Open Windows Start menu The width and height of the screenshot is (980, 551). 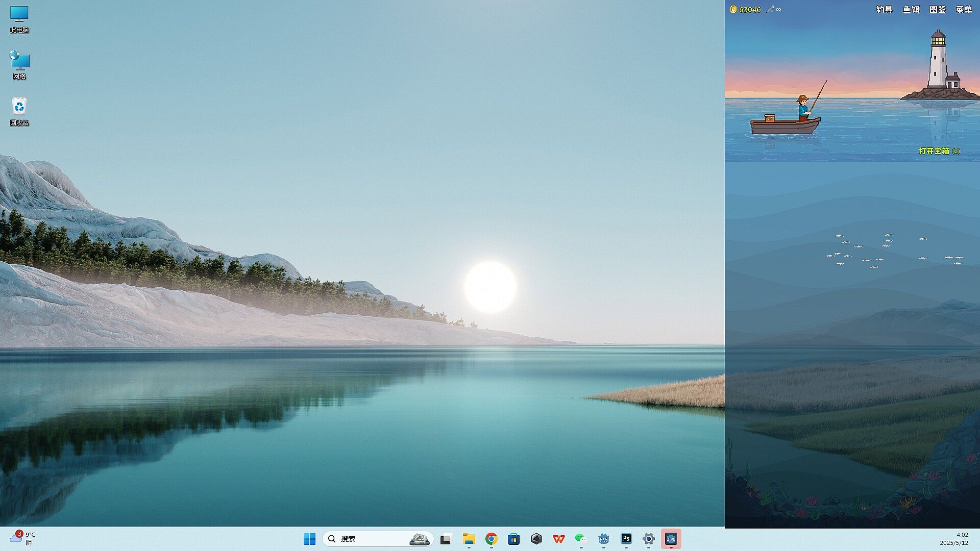pos(309,539)
